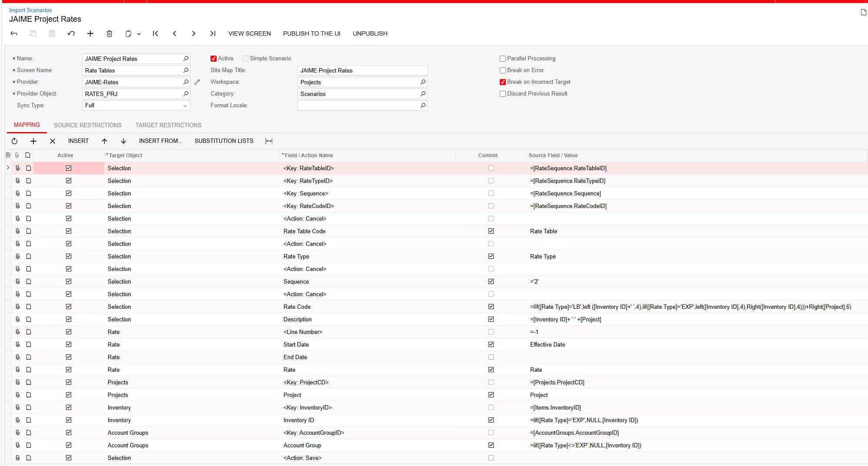Uncheck Break on Incorrect Target
The width and height of the screenshot is (868, 466).
point(503,82)
